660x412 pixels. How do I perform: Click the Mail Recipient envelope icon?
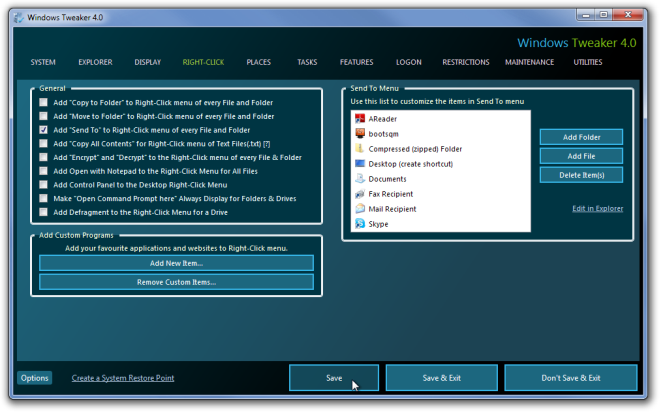tap(360, 209)
